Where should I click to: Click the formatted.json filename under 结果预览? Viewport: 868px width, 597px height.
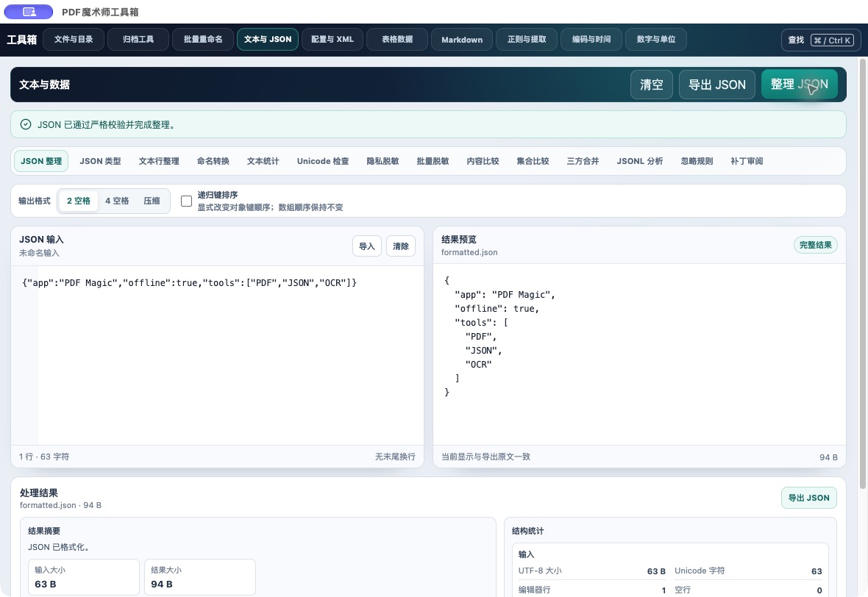point(469,252)
